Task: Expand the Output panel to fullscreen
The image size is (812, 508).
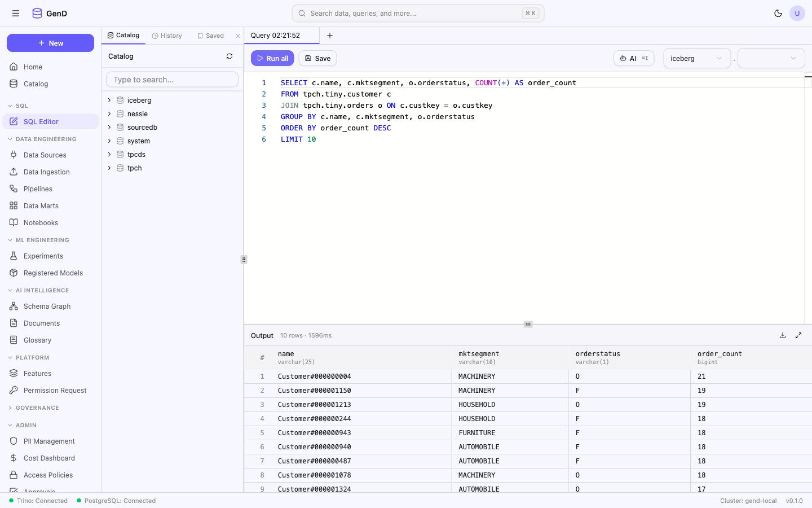Action: click(798, 335)
